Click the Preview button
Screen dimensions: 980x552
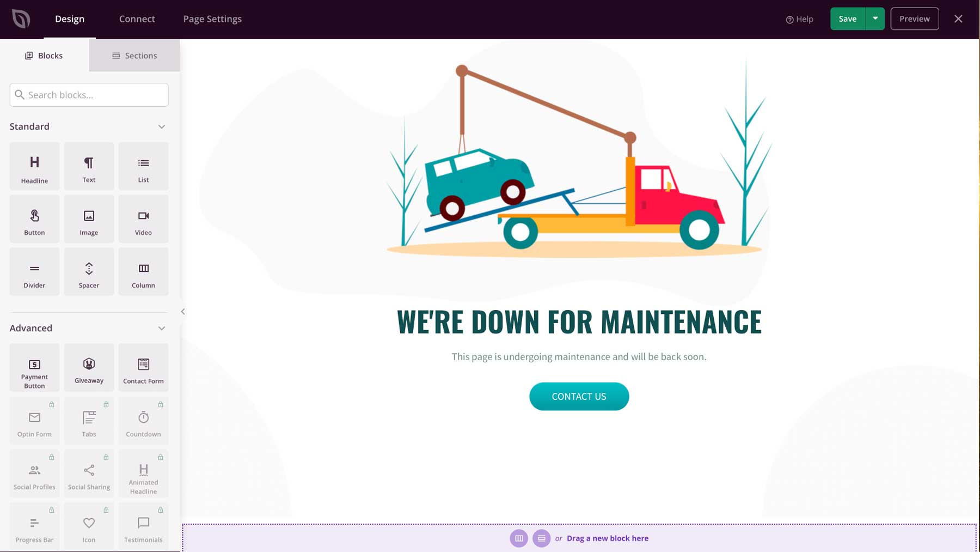pos(914,18)
